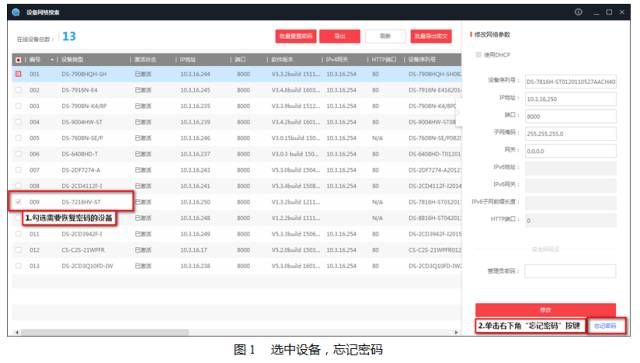640x363 pixels.
Task: Click IP address 10.1.16.235 in row 003
Action: (x=195, y=106)
